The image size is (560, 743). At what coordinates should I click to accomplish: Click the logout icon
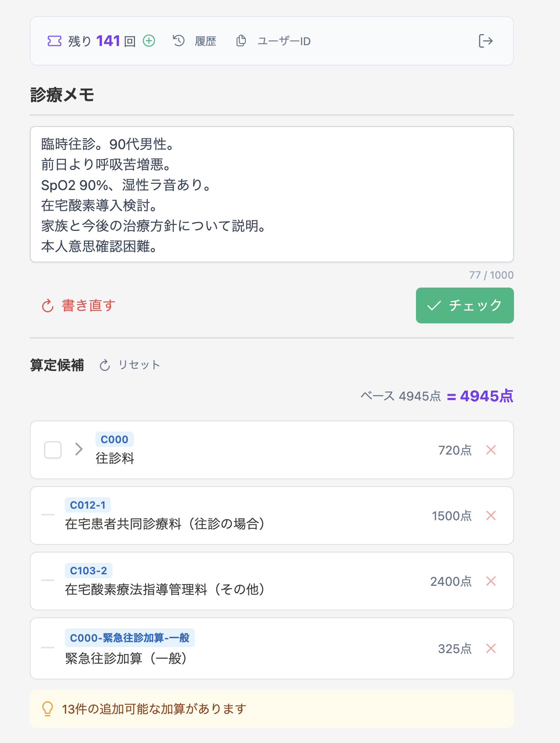(x=485, y=41)
